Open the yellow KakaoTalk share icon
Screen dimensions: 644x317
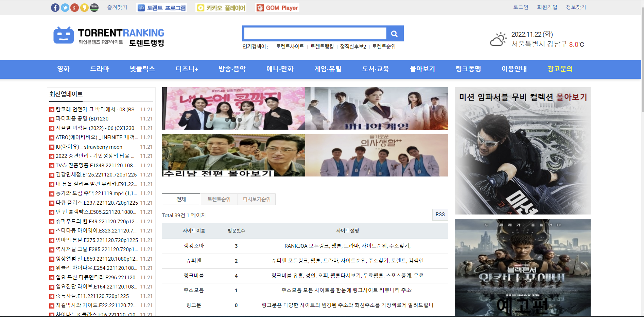click(84, 7)
